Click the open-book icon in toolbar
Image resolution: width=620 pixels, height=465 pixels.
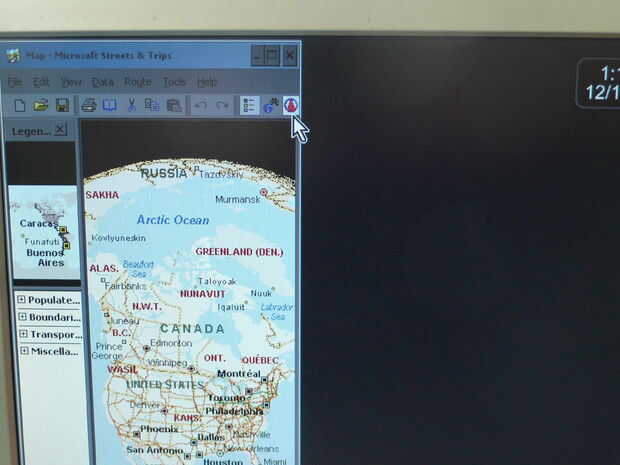(110, 105)
